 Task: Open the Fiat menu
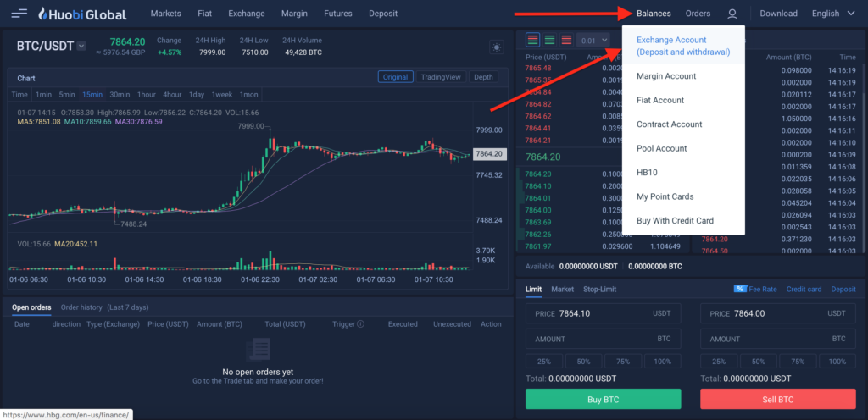click(205, 14)
